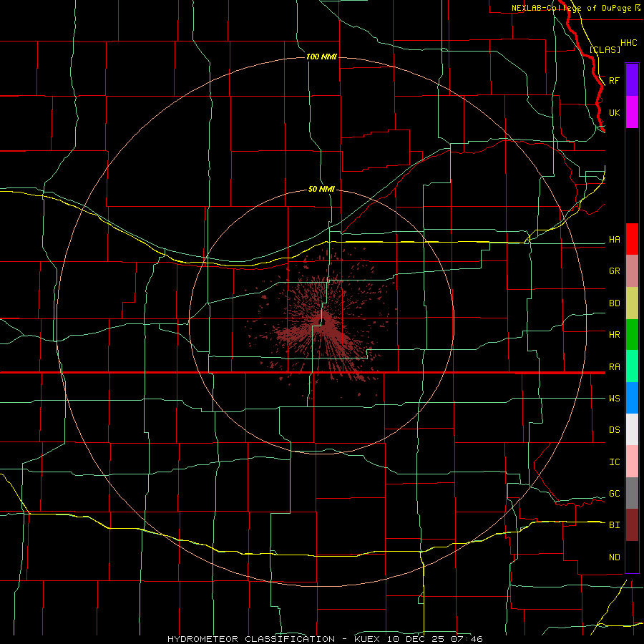Click the light pink IC legend swatch
Viewport: 644px width, 644px height.
[632, 462]
